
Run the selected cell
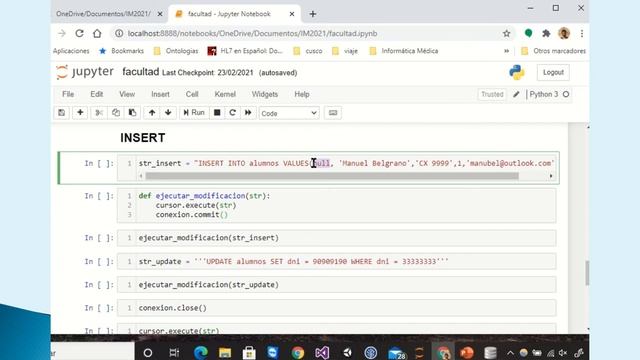click(x=194, y=113)
